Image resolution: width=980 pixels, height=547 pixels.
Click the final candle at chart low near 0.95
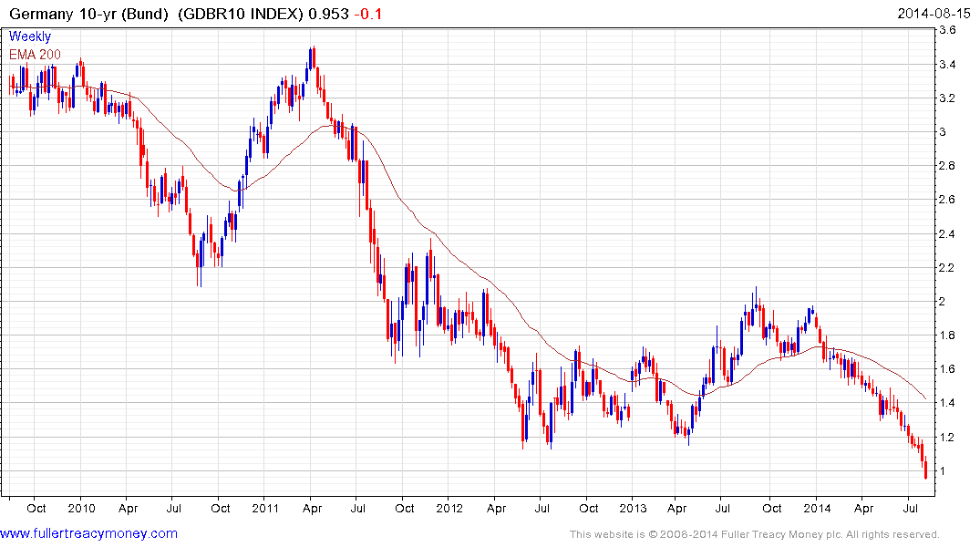point(925,470)
